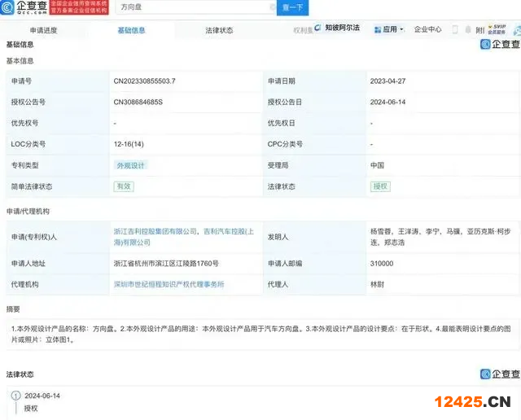Click the 摘要 section heading
Image resolution: width=521 pixels, height=420 pixels.
13,309
